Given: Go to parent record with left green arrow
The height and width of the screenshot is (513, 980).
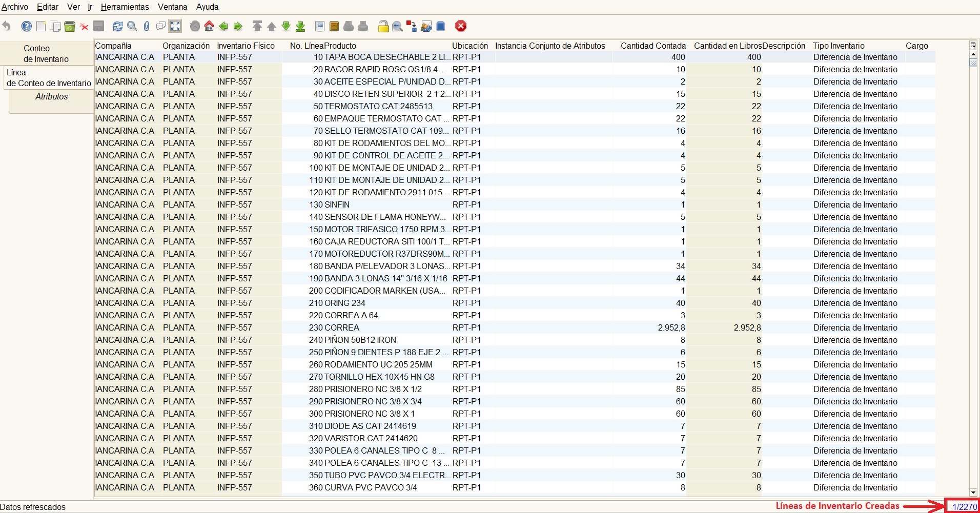Looking at the screenshot, I should [223, 26].
